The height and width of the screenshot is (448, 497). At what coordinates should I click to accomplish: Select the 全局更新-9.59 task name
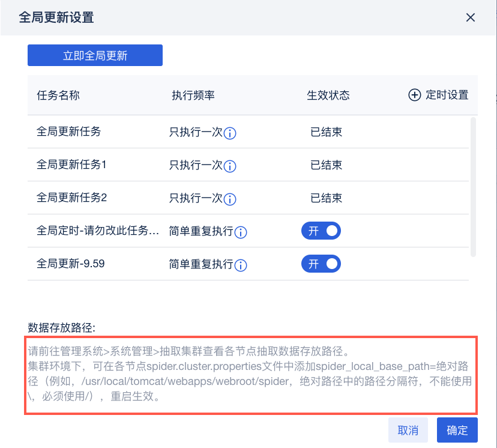point(71,263)
